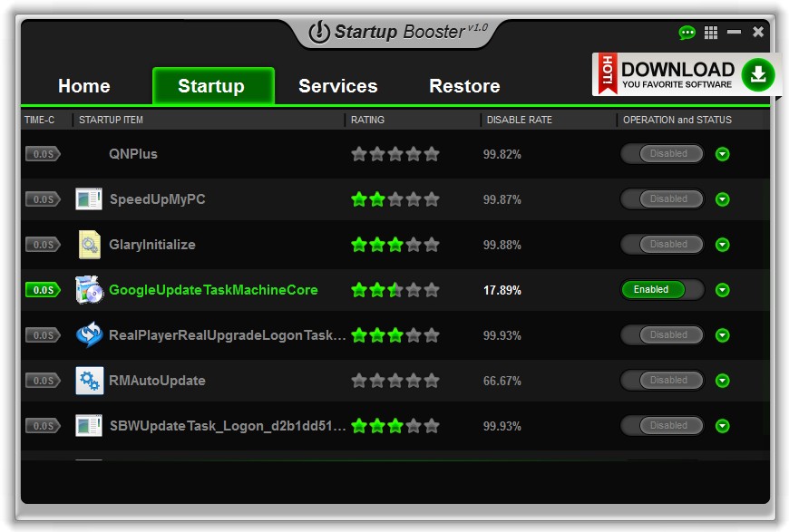Image resolution: width=789 pixels, height=532 pixels.
Task: Minimize the Startup Booster window
Action: 734,32
